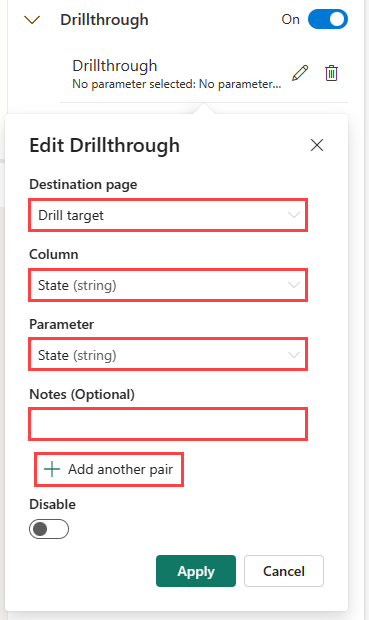369x620 pixels.
Task: Delete the Drillthrough entry with trash icon
Action: [331, 73]
